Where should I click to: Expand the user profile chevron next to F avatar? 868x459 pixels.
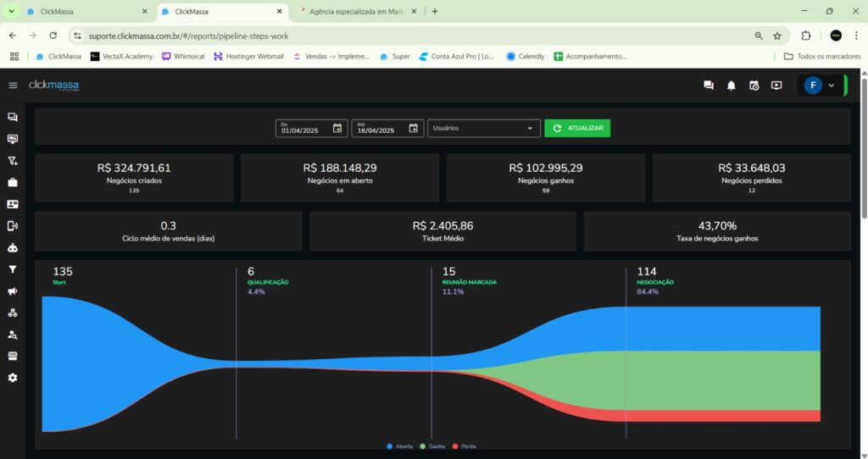coord(831,86)
